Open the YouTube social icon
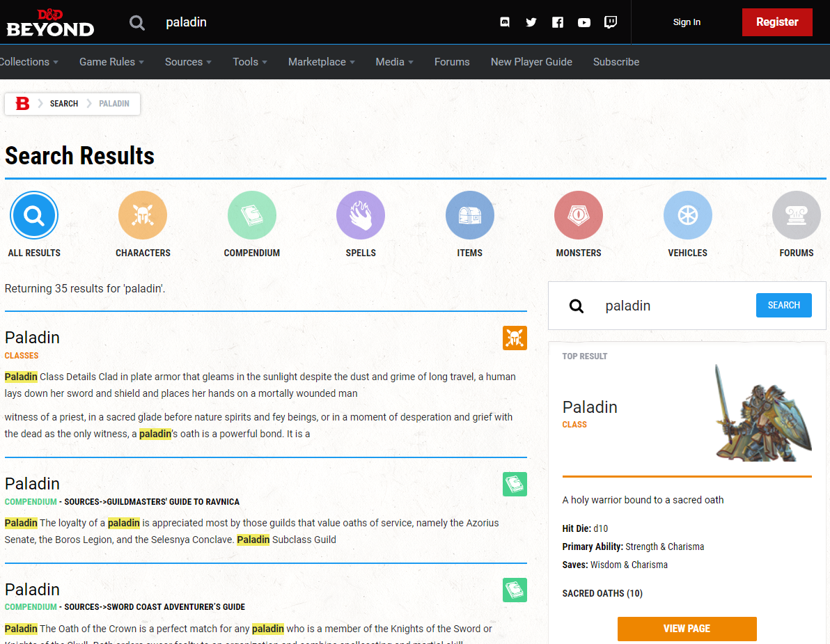The image size is (830, 644). [584, 22]
